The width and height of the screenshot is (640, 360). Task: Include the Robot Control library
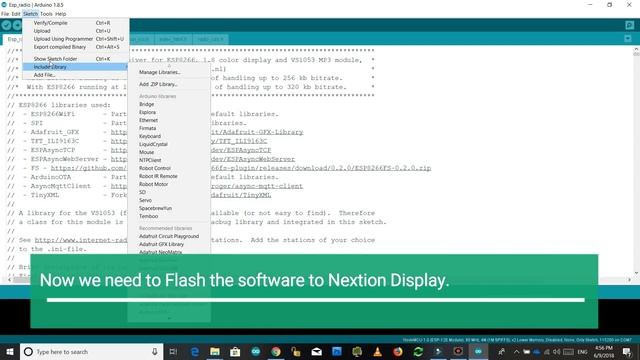coord(169,168)
